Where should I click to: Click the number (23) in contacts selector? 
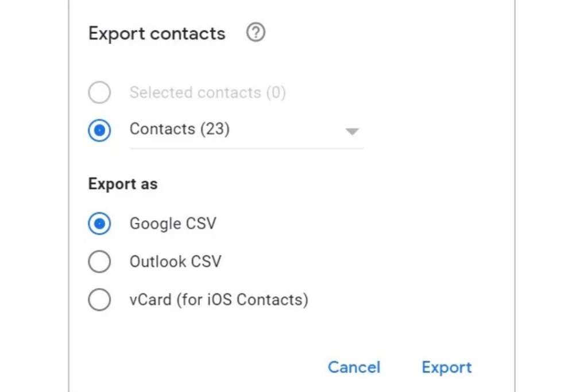click(215, 129)
